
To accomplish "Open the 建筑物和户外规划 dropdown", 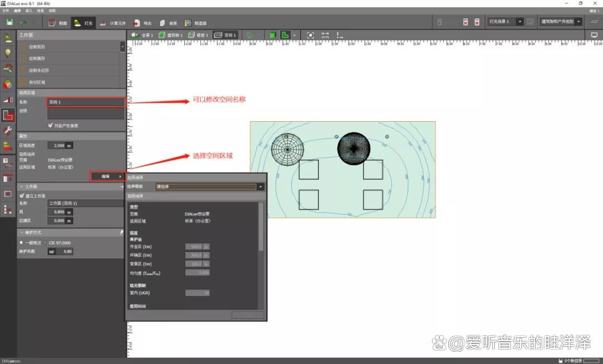I will (561, 22).
